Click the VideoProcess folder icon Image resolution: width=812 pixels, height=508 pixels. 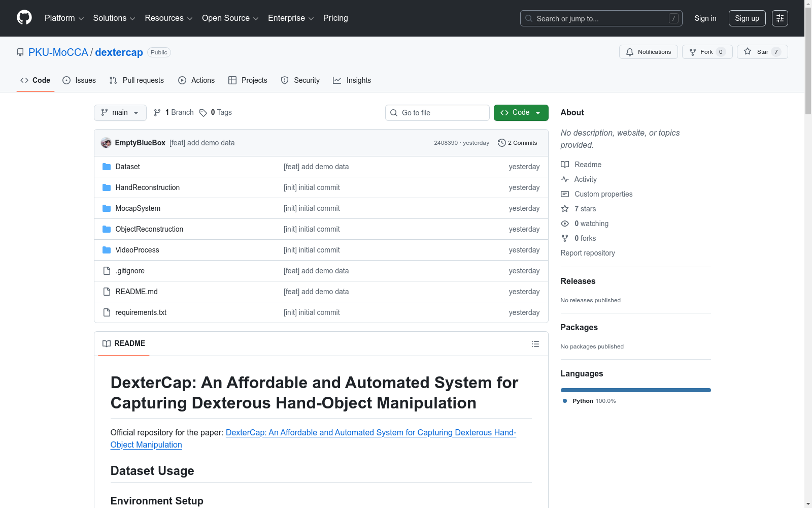[107, 250]
